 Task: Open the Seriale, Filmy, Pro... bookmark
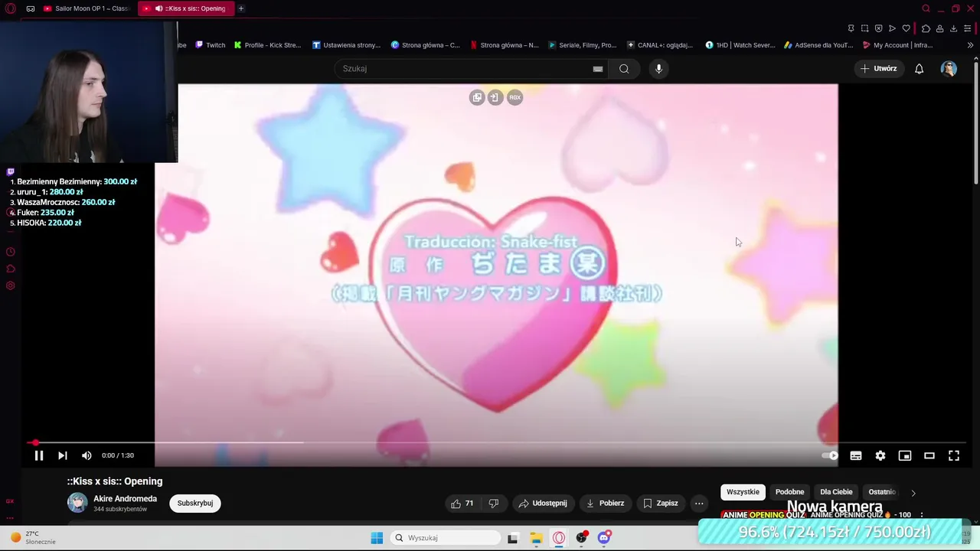coord(583,45)
